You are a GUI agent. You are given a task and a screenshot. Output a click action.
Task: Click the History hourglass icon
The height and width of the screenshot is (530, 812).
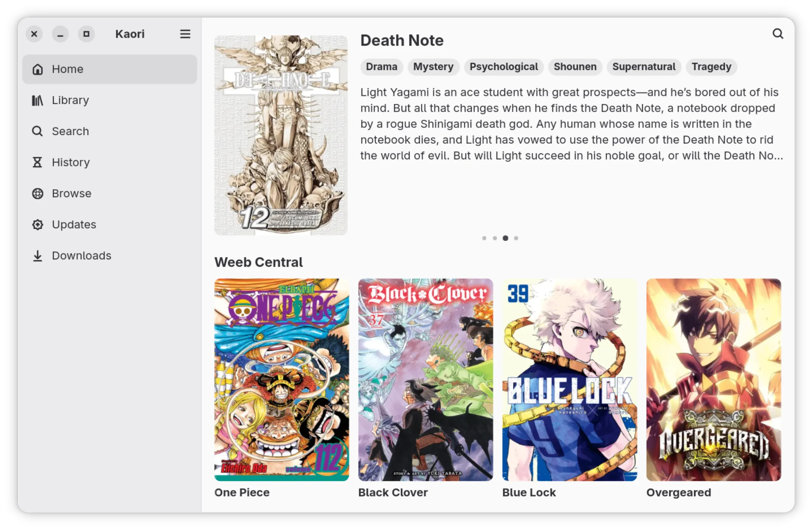click(x=37, y=163)
